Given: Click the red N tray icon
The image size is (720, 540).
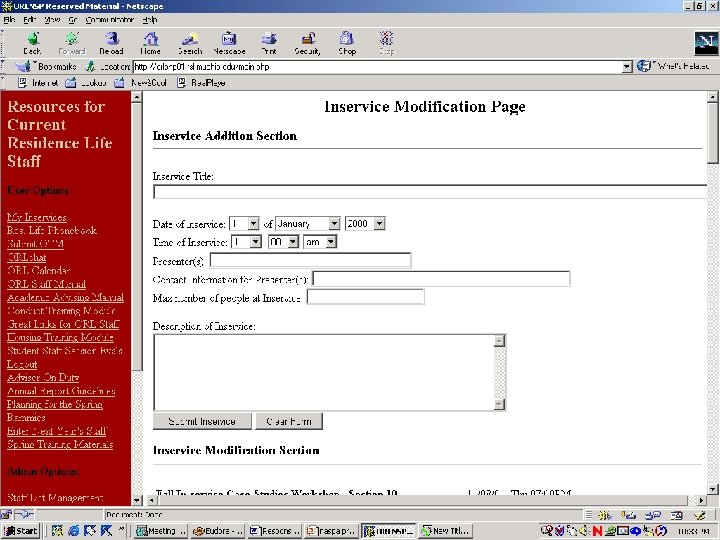Looking at the screenshot, I should click(597, 531).
